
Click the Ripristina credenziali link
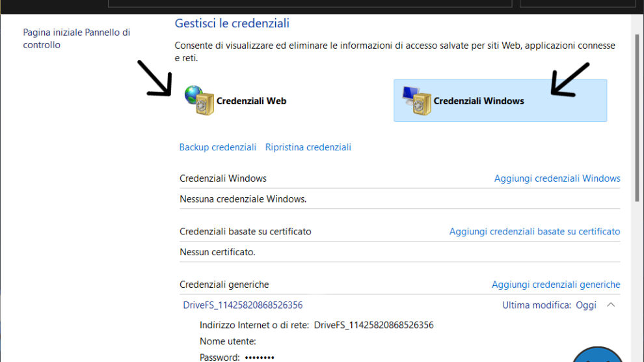(308, 147)
